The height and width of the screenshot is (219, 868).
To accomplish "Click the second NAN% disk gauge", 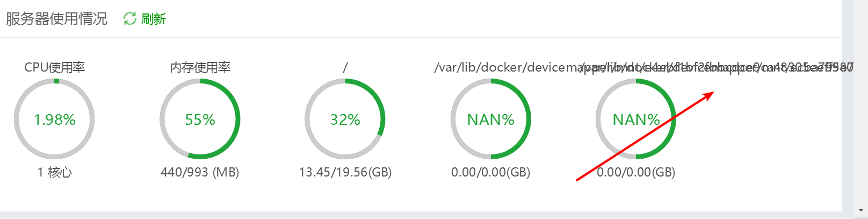I will (x=636, y=119).
